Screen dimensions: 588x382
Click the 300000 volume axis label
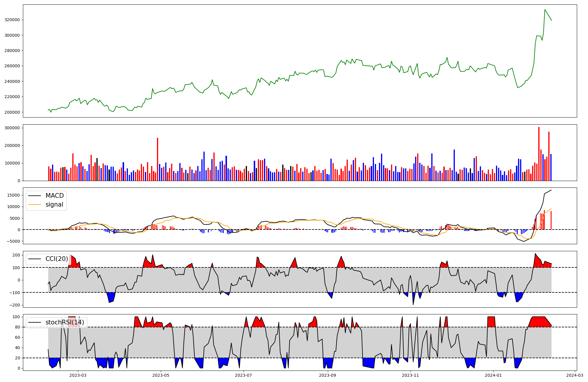12,128
